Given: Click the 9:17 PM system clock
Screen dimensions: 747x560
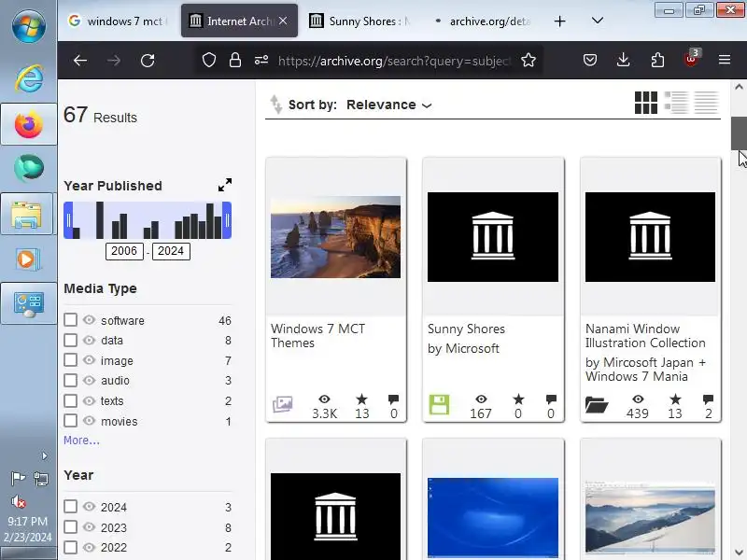Looking at the screenshot, I should click(x=28, y=521).
